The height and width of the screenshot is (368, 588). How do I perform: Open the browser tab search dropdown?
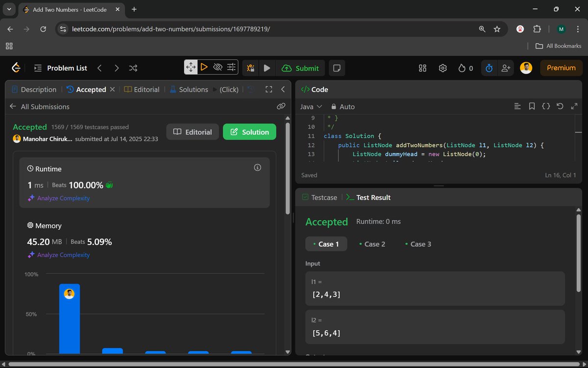(8, 9)
